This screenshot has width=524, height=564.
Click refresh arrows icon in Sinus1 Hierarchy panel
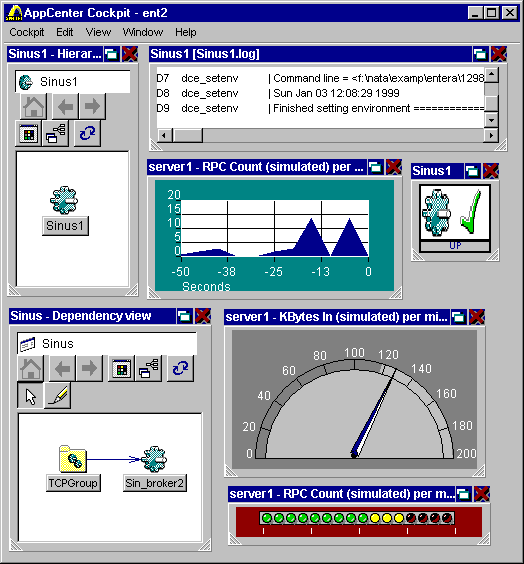[87, 133]
